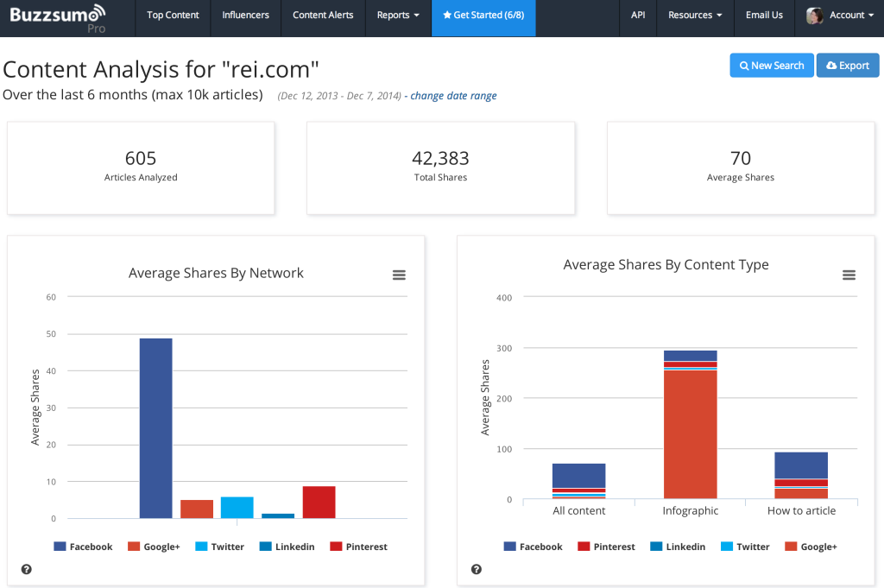The width and height of the screenshot is (884, 588).
Task: Click the Pinterest bar in the network chart
Action: click(319, 502)
